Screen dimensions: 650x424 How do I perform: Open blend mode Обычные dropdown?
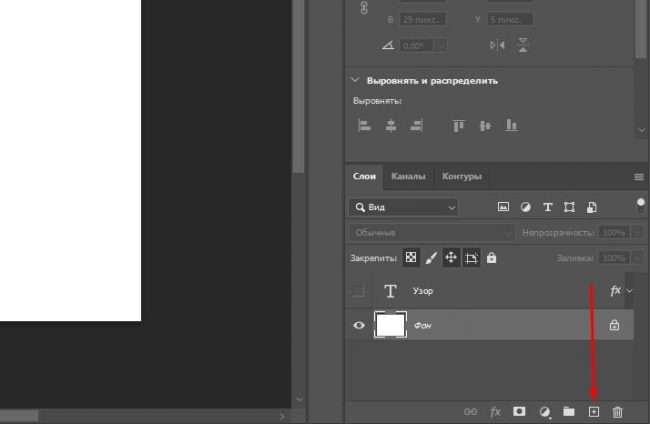[x=432, y=233]
